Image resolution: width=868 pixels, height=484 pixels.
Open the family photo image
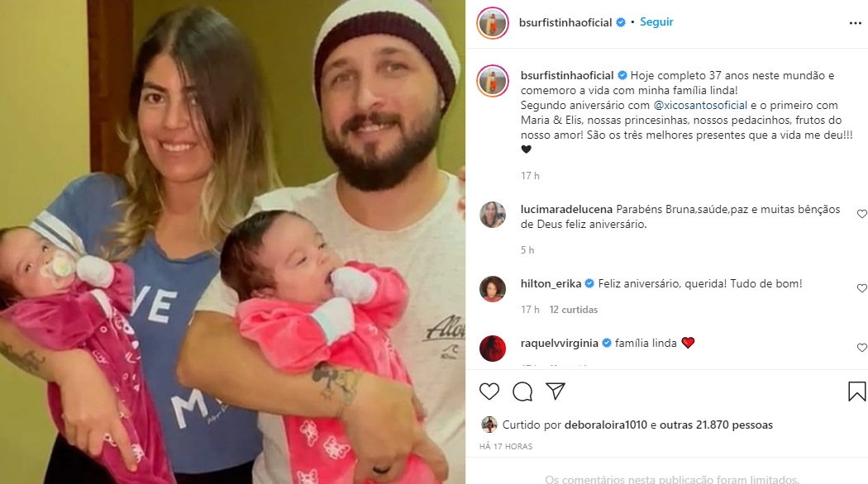coord(232,242)
